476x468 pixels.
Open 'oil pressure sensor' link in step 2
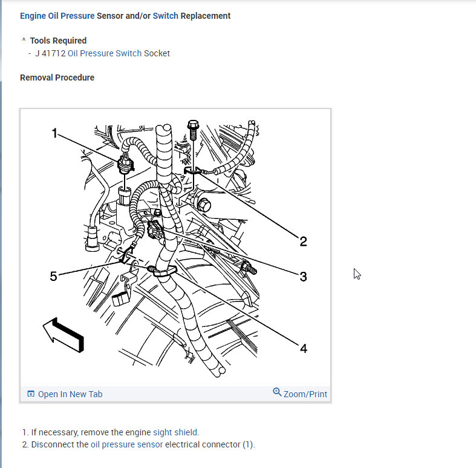point(126,444)
